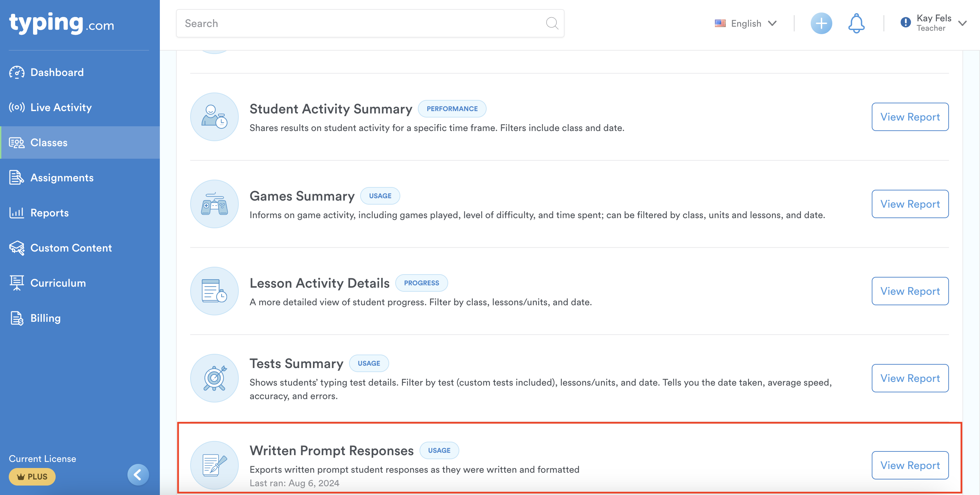Collapse sidebar with the arrow button

[138, 474]
